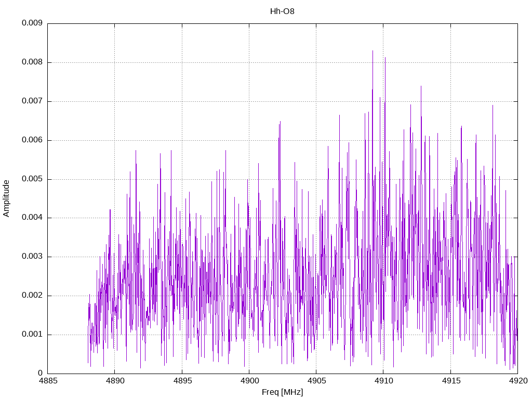Click y-axis tick value 0.003

32,257
